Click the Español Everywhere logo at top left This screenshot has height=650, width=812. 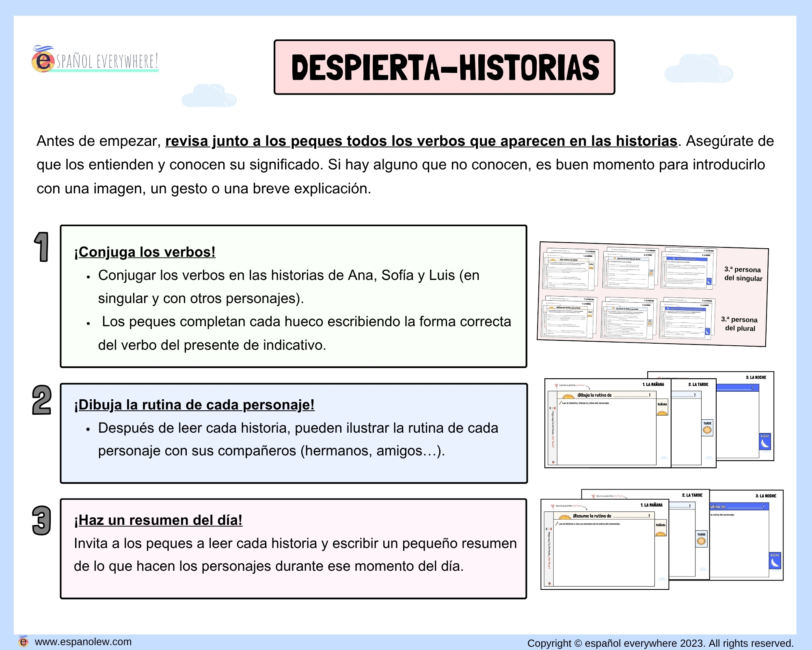tap(95, 59)
